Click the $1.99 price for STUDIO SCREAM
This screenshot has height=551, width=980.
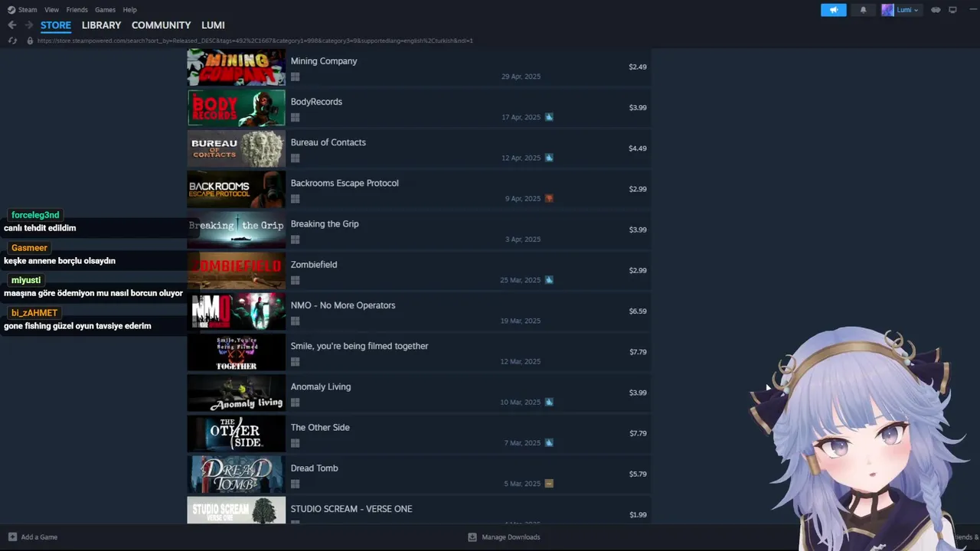pos(638,515)
